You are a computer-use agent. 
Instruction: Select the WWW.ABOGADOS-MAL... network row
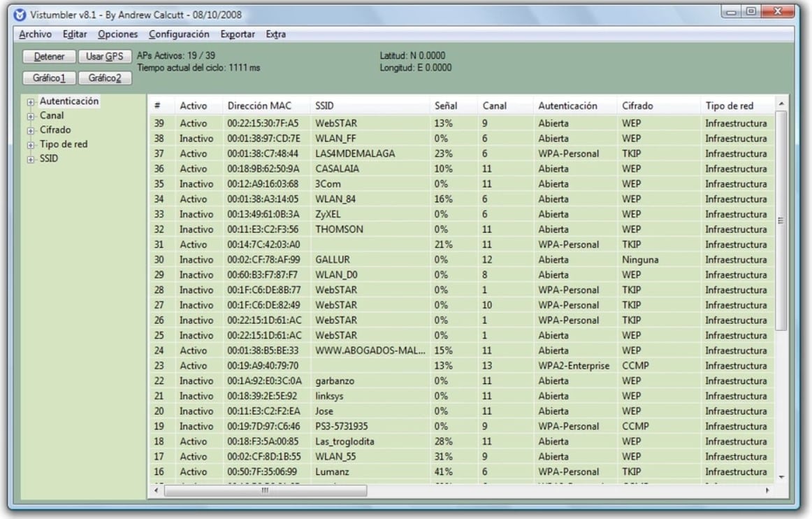click(x=462, y=350)
